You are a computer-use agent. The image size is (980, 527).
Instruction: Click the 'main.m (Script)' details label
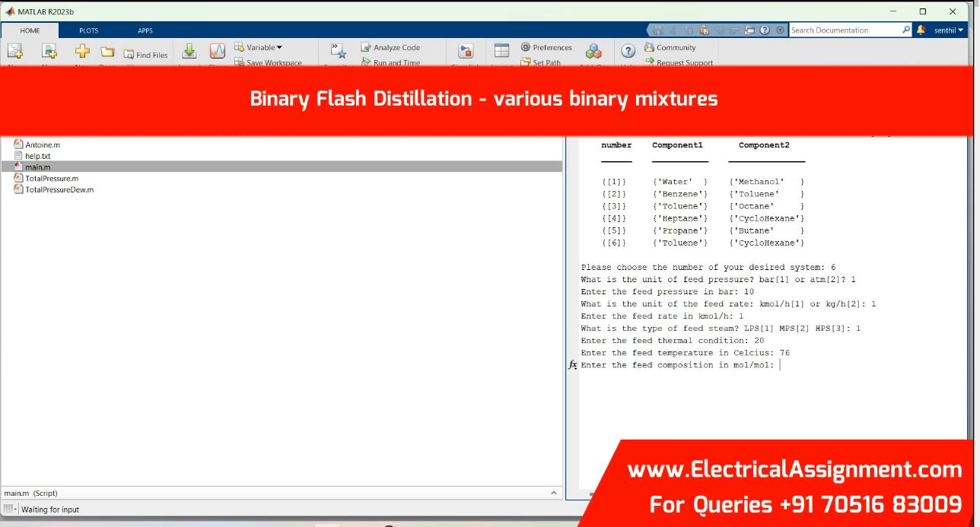click(30, 494)
